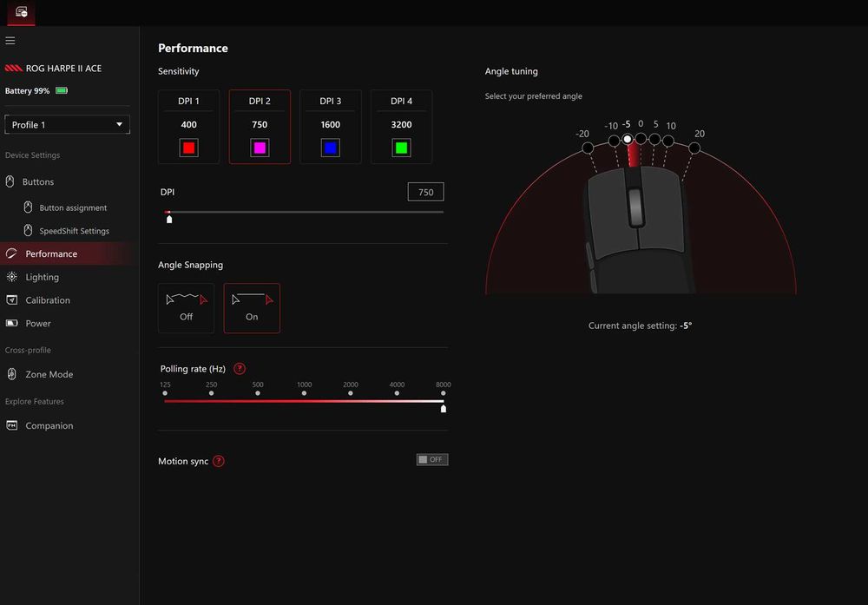The height and width of the screenshot is (605, 868).
Task: Open SpeedShift Settings
Action: (74, 231)
